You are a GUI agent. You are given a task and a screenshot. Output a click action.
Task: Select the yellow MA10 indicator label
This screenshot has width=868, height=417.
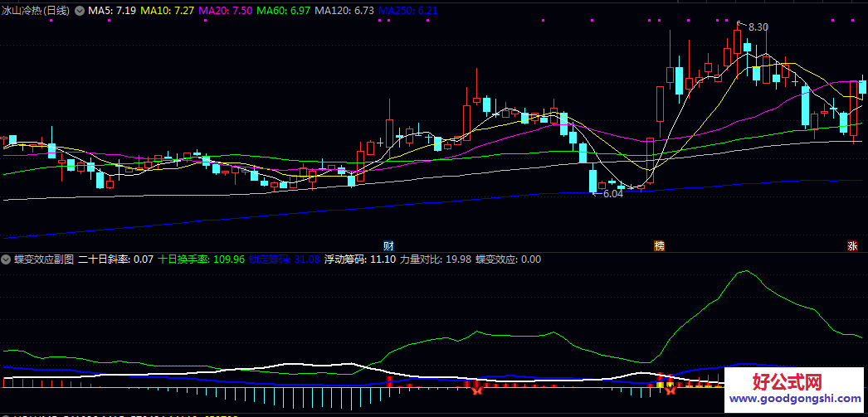click(168, 11)
